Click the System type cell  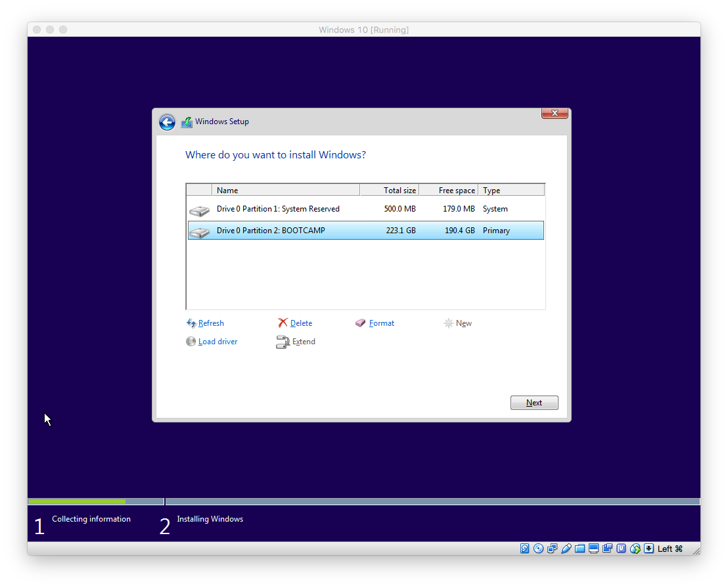tap(495, 209)
